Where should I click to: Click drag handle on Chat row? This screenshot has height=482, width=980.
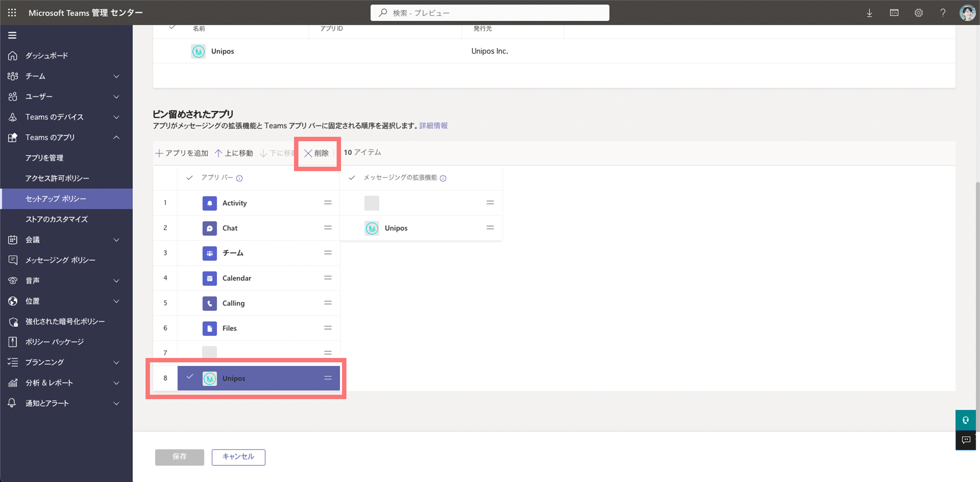328,228
